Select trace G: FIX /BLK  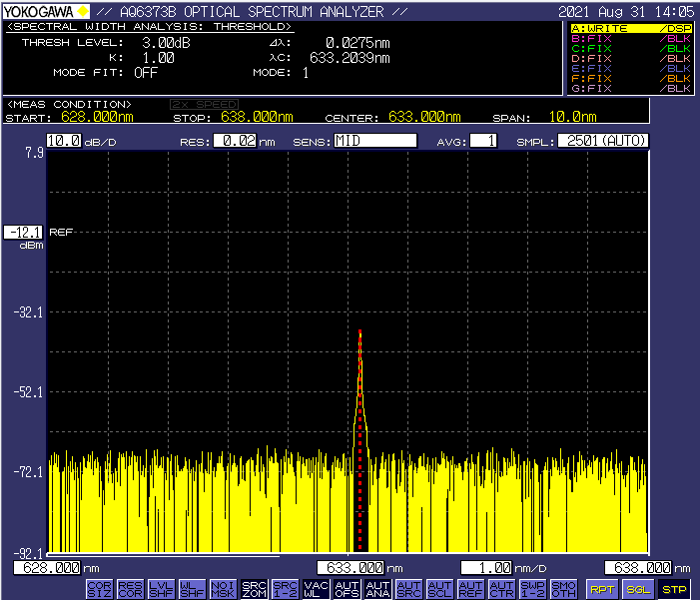pyautogui.click(x=631, y=89)
